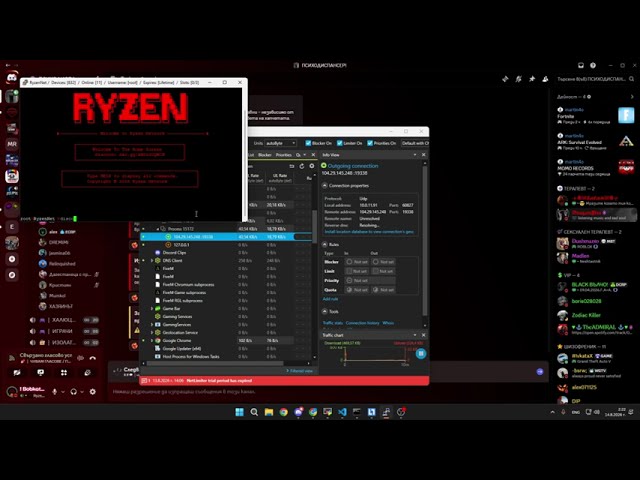Click install location database link
The height and width of the screenshot is (480, 640).
point(369,232)
